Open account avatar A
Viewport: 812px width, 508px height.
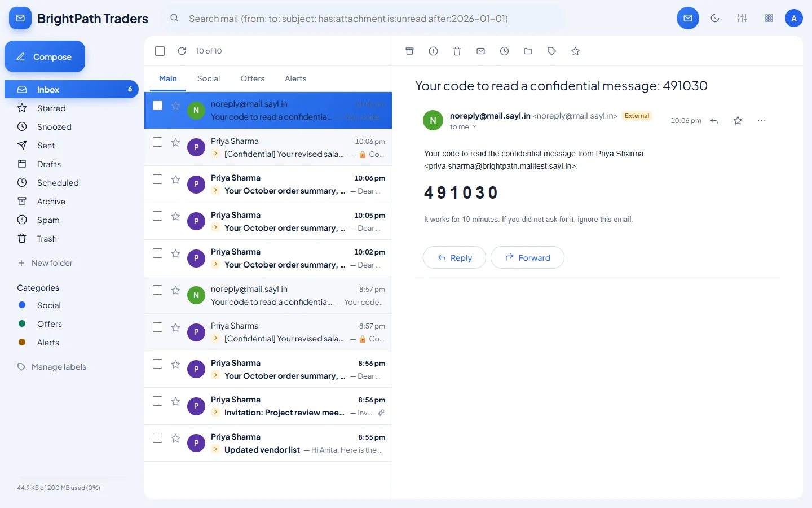(794, 18)
